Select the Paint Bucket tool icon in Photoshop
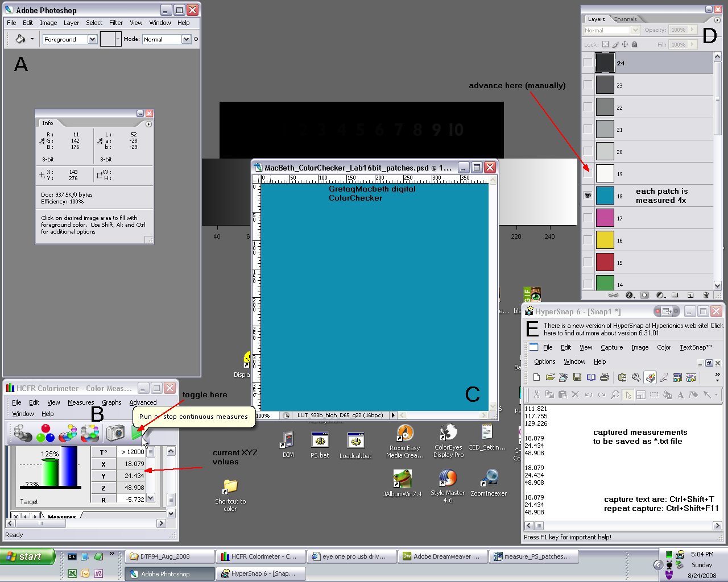 [x=20, y=39]
